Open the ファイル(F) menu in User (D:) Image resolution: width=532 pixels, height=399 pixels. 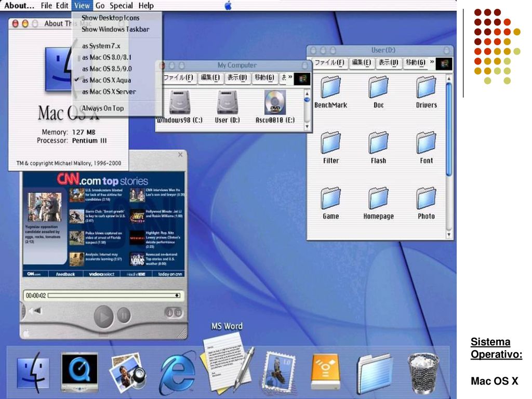pos(329,62)
